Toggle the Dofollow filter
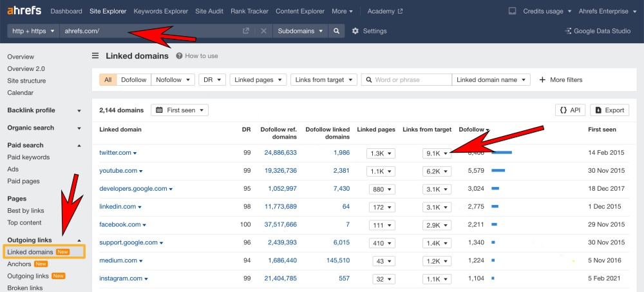 pos(134,80)
